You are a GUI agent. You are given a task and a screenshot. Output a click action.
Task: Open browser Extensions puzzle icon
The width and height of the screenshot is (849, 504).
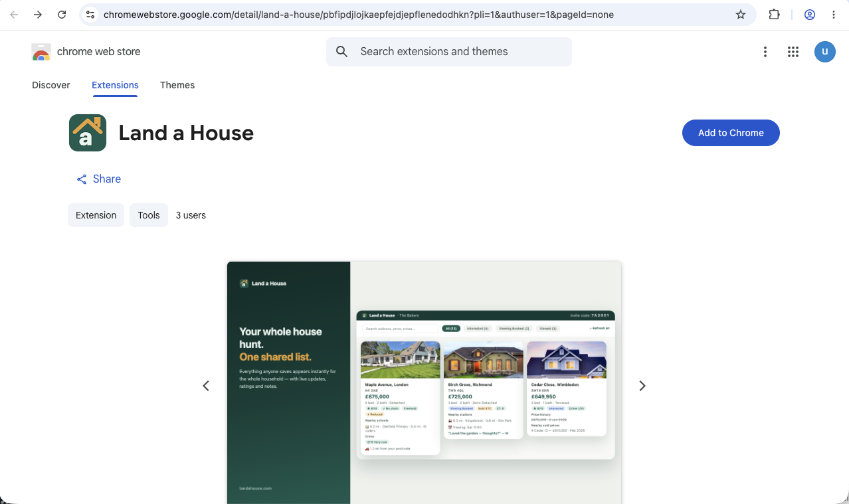tap(774, 15)
